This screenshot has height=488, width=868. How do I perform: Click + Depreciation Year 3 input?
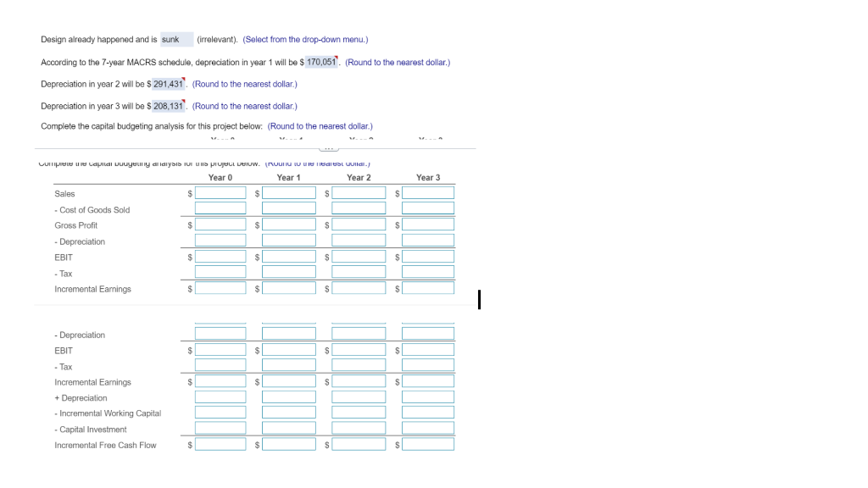click(428, 396)
